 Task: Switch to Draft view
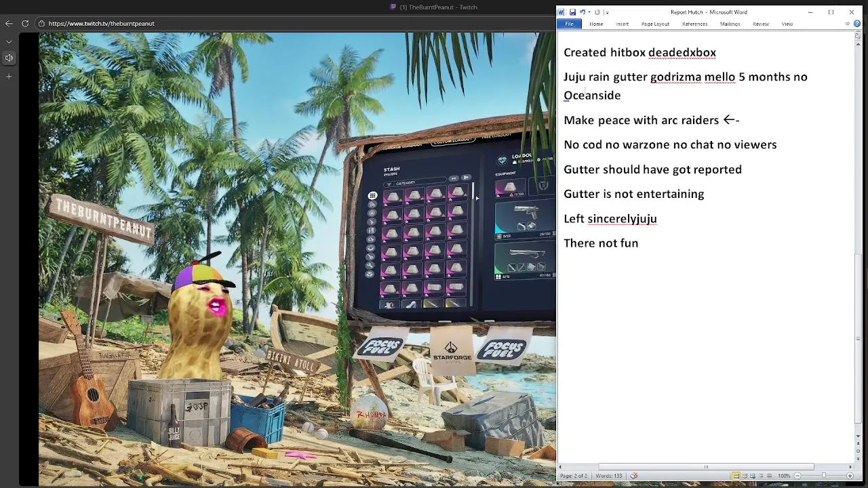pyautogui.click(x=769, y=476)
